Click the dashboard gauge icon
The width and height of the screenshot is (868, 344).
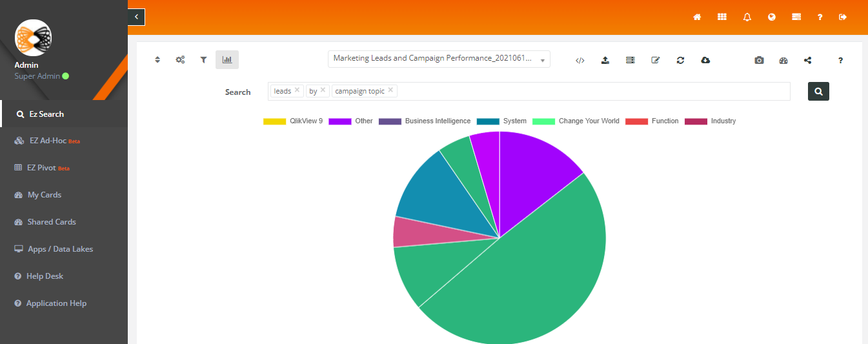(783, 60)
